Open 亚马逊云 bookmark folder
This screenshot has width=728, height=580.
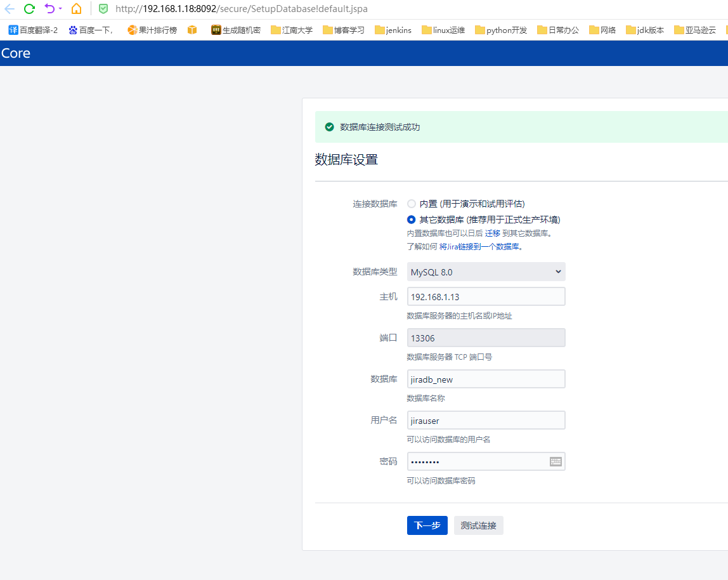[695, 30]
